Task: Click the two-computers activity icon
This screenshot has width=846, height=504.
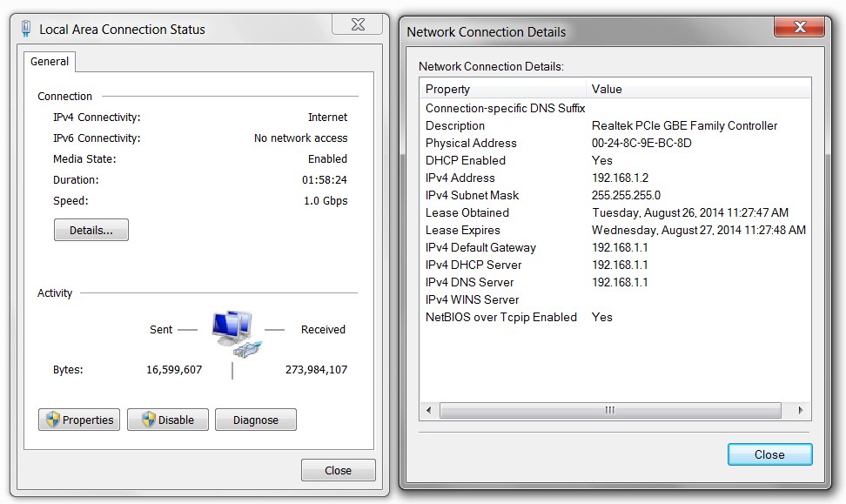Action: 235,333
